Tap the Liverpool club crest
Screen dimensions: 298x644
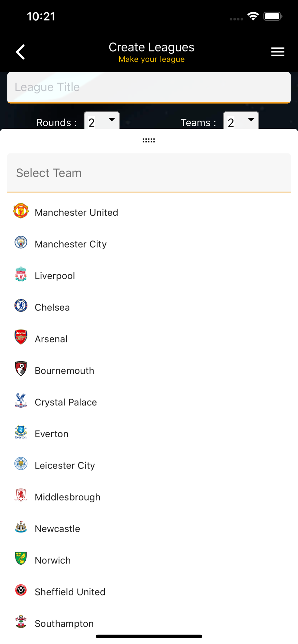(21, 274)
